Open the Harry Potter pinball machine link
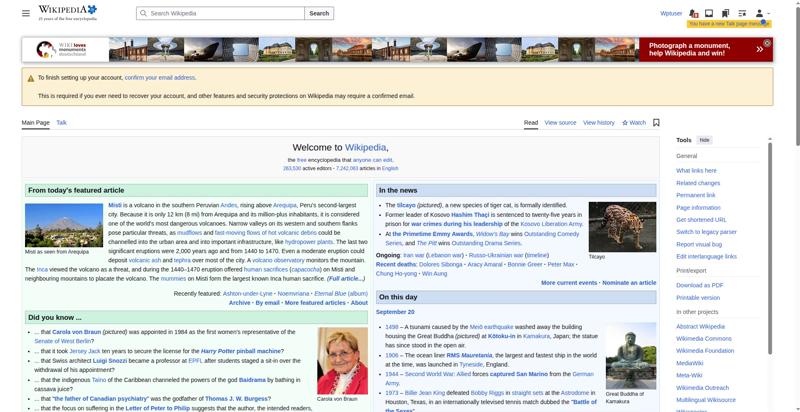Image resolution: width=800 pixels, height=412 pixels. coord(241,351)
